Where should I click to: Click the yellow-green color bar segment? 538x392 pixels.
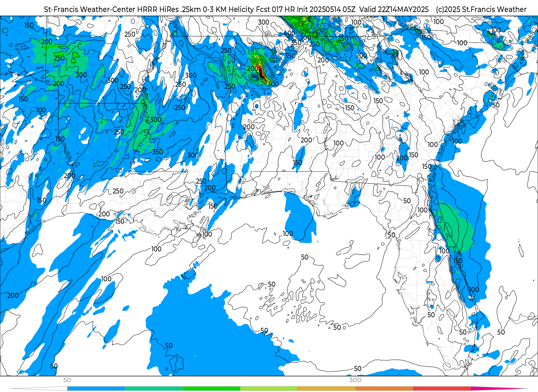(x=269, y=388)
